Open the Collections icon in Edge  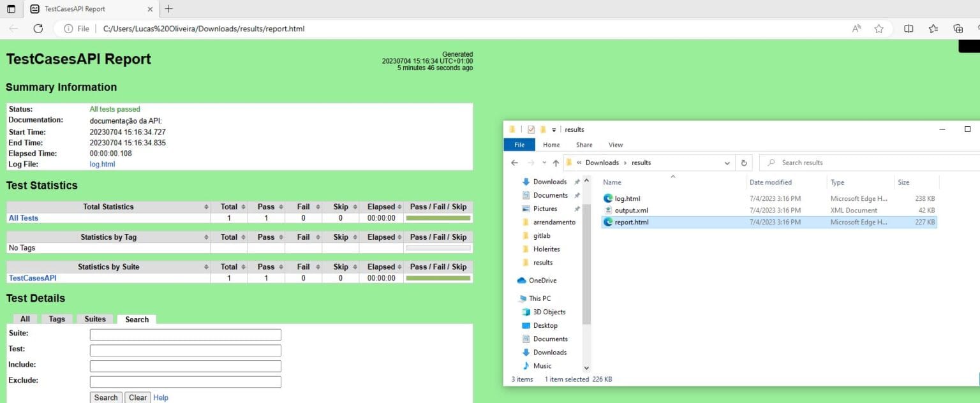[957, 29]
